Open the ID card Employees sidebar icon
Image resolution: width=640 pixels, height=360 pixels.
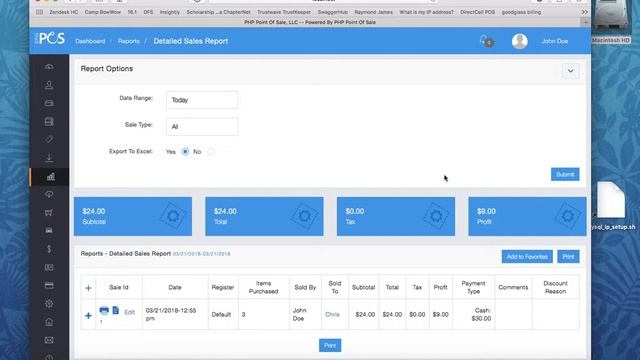(49, 267)
